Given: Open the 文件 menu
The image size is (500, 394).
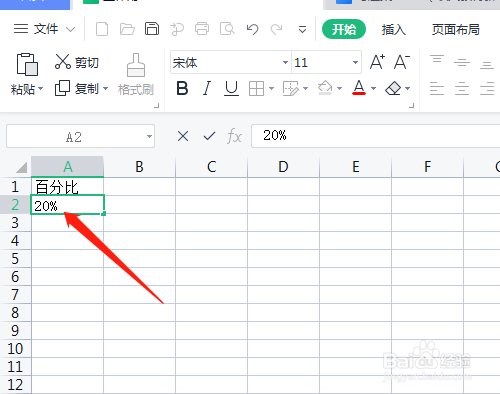Looking at the screenshot, I should (36, 29).
